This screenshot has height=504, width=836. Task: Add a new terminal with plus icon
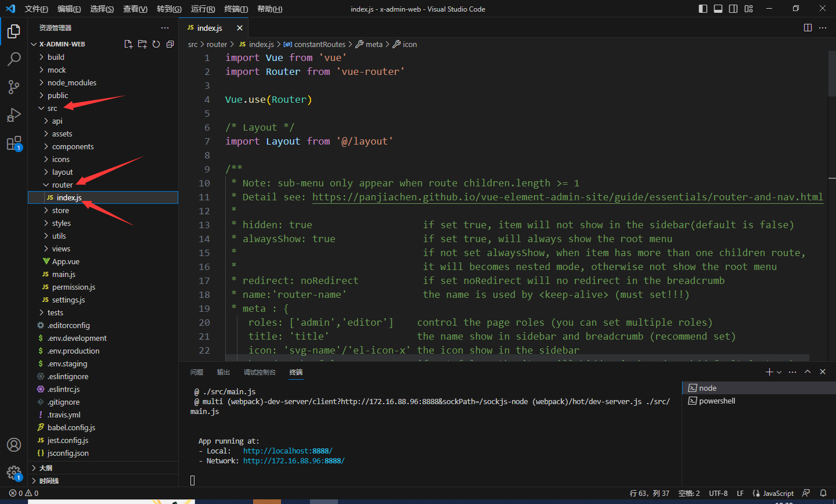(x=769, y=372)
